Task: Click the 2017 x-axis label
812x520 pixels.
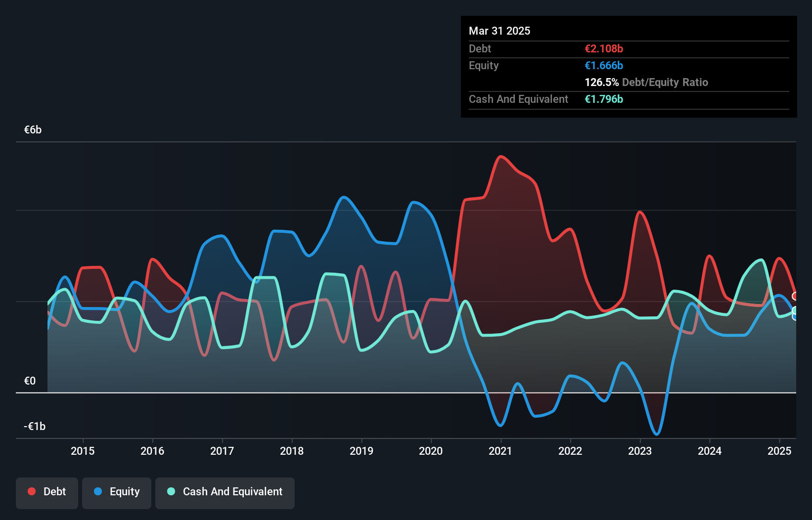Action: (222, 451)
